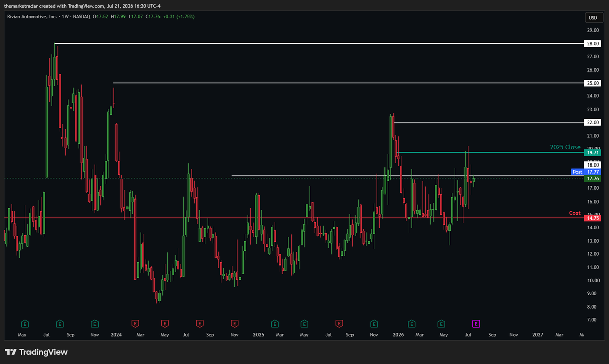Viewport: 609px width, 364px height.
Task: Click the 2026 label on the time axis
Action: [x=398, y=335]
